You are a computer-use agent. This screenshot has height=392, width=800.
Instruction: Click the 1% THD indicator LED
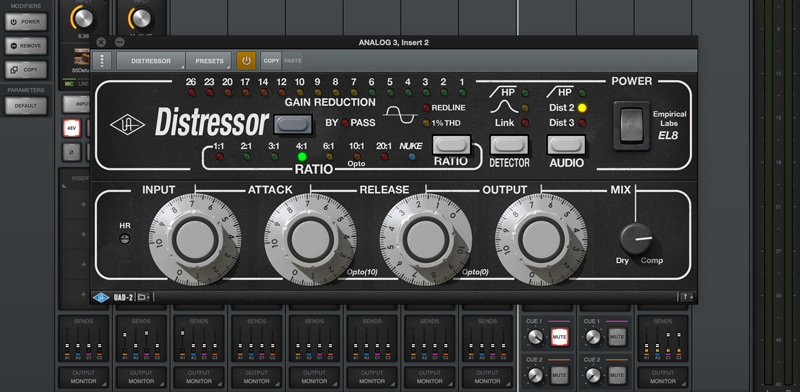point(426,122)
